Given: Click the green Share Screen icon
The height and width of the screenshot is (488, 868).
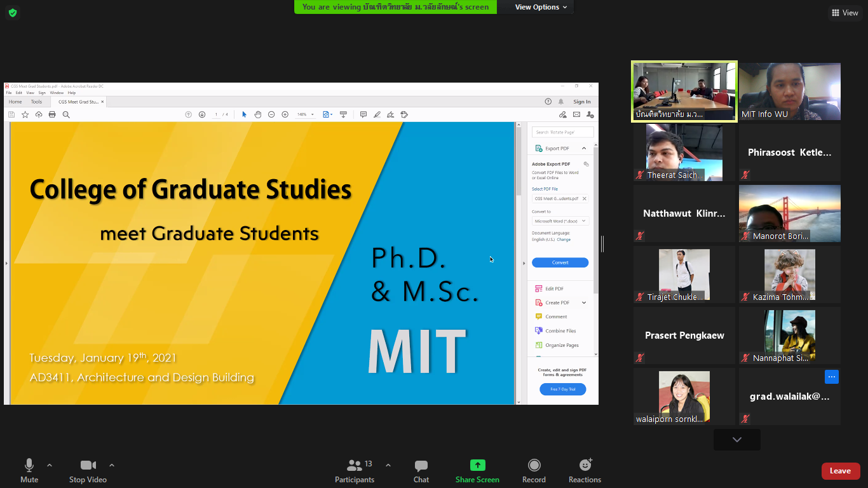Looking at the screenshot, I should (477, 465).
